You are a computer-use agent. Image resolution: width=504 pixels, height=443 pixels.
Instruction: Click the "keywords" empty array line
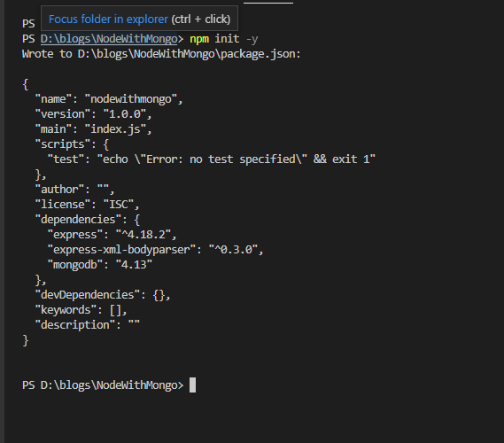(x=81, y=309)
